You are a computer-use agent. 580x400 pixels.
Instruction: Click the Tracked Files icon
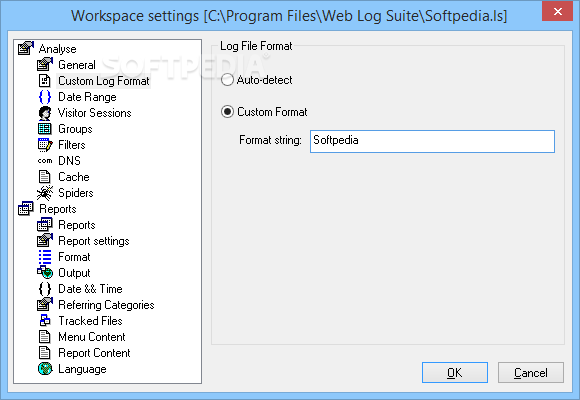click(x=45, y=320)
